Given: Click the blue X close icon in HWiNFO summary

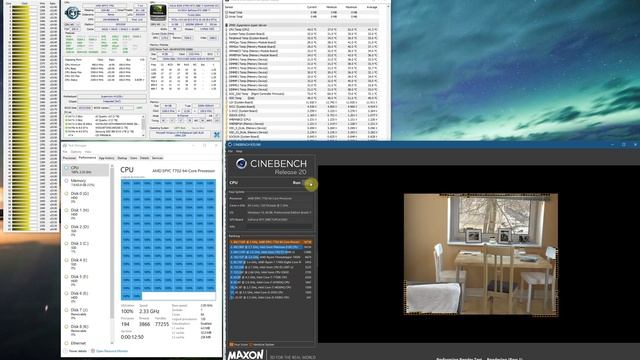Looking at the screenshot, I should pyautogui.click(x=217, y=134).
